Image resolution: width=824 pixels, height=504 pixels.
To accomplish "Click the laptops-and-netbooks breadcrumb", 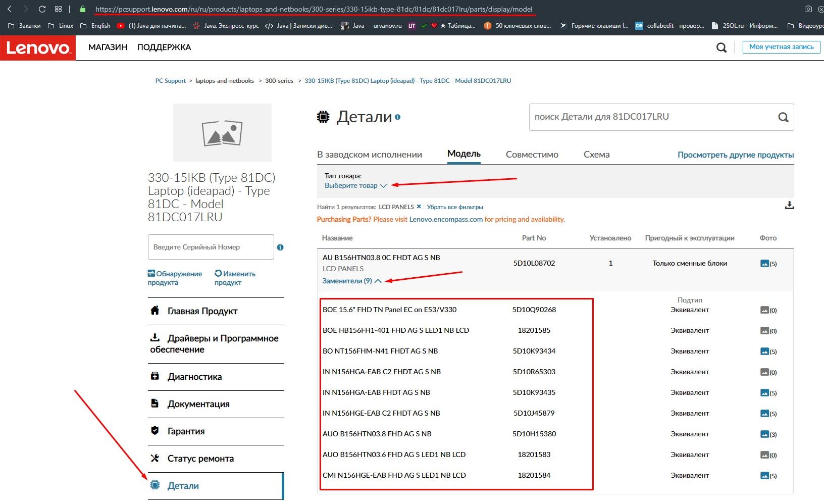I will (225, 81).
